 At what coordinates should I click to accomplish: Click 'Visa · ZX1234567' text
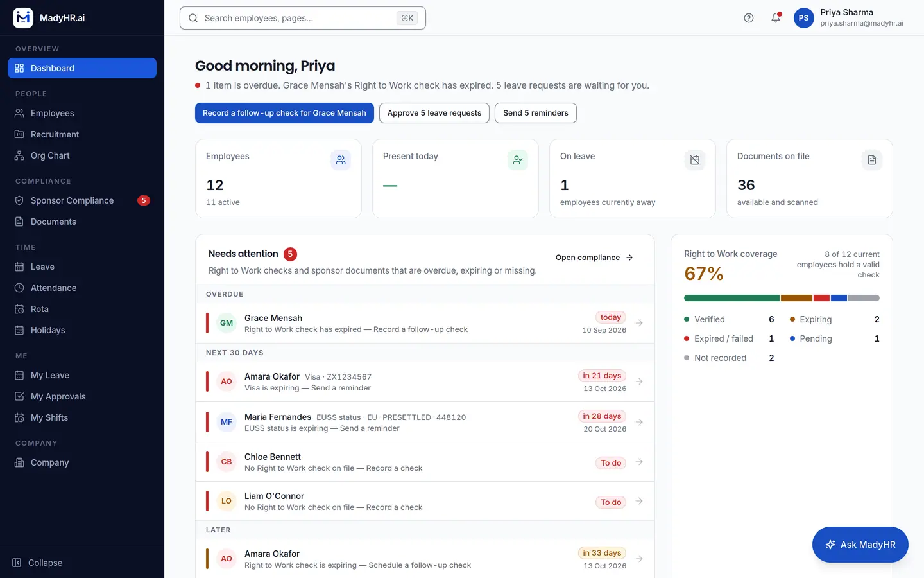(x=338, y=377)
